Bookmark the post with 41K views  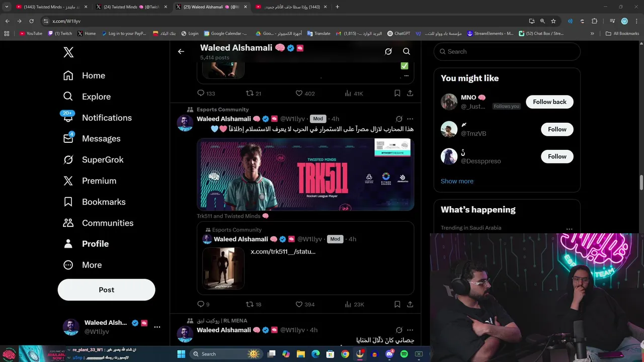[397, 93]
